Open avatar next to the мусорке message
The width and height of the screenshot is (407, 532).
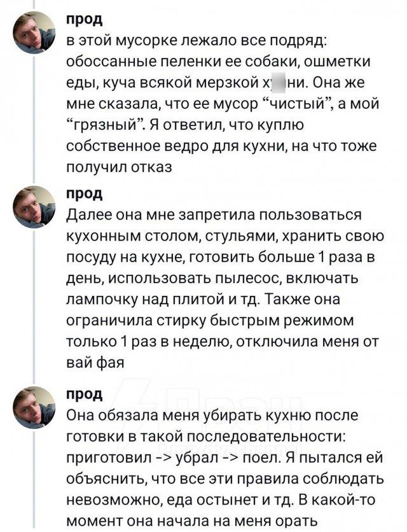[x=35, y=32]
